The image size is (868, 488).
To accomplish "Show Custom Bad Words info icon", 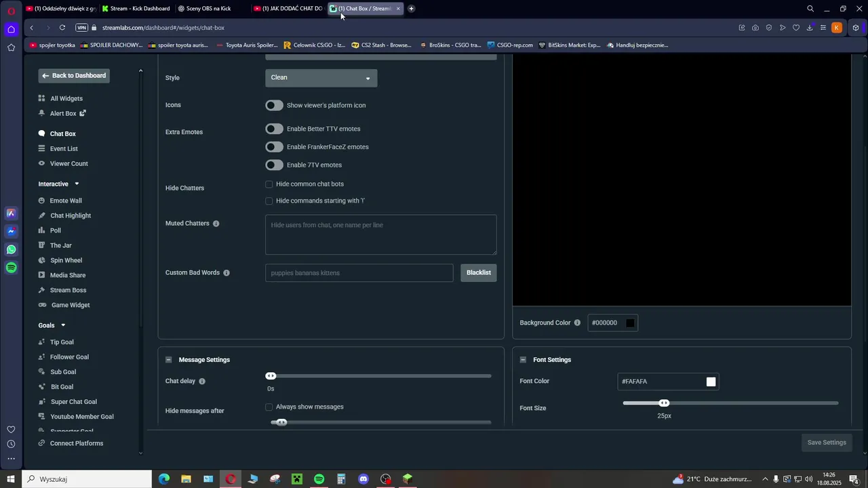I will [226, 272].
